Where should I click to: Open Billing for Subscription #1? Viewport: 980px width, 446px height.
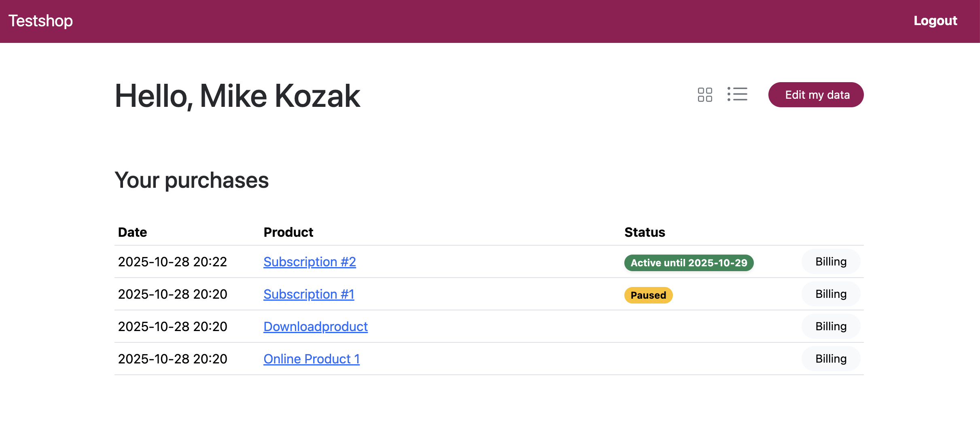pos(831,294)
